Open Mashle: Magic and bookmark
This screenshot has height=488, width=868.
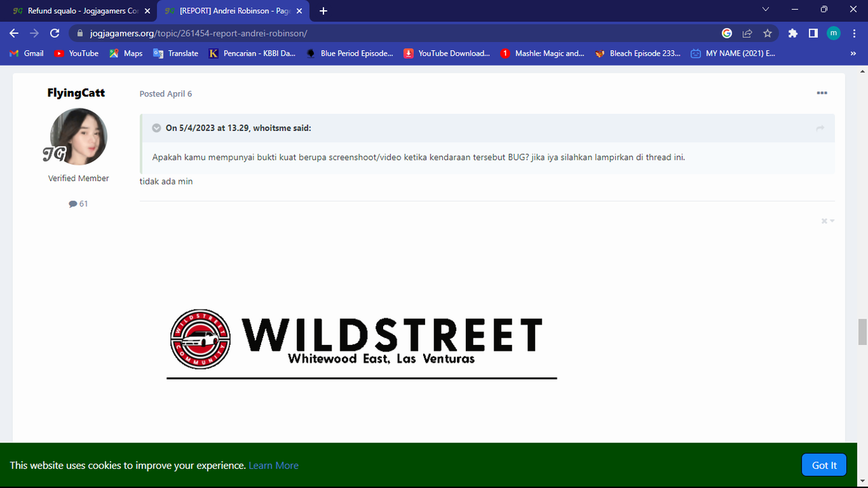(x=542, y=53)
